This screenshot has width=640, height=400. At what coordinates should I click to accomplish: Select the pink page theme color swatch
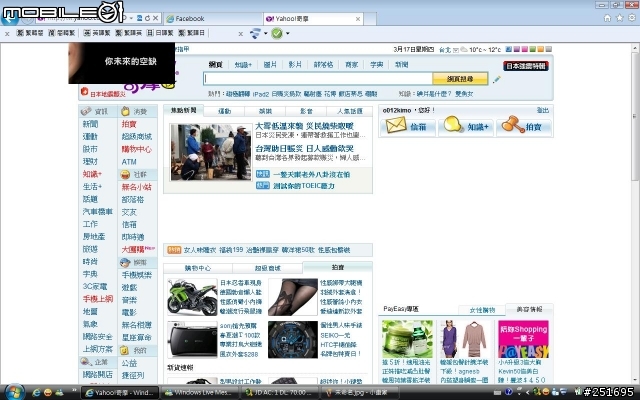[524, 49]
